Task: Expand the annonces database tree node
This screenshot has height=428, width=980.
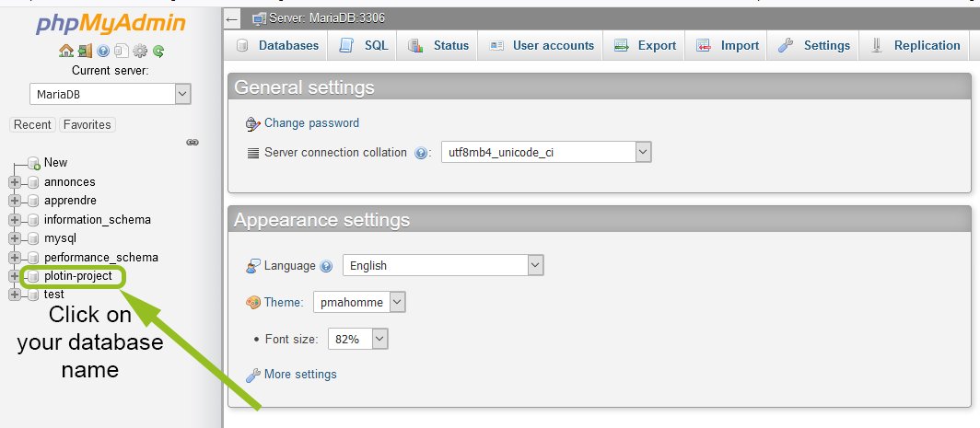Action: point(15,182)
